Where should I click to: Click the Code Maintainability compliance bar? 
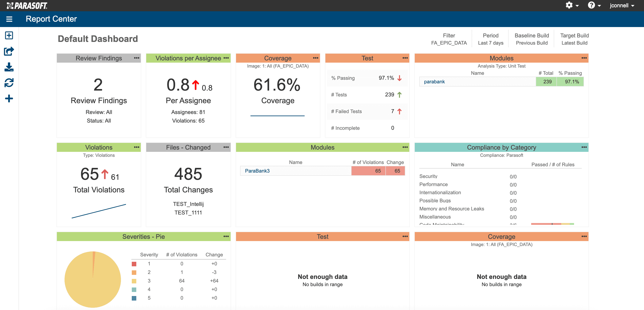tap(553, 224)
